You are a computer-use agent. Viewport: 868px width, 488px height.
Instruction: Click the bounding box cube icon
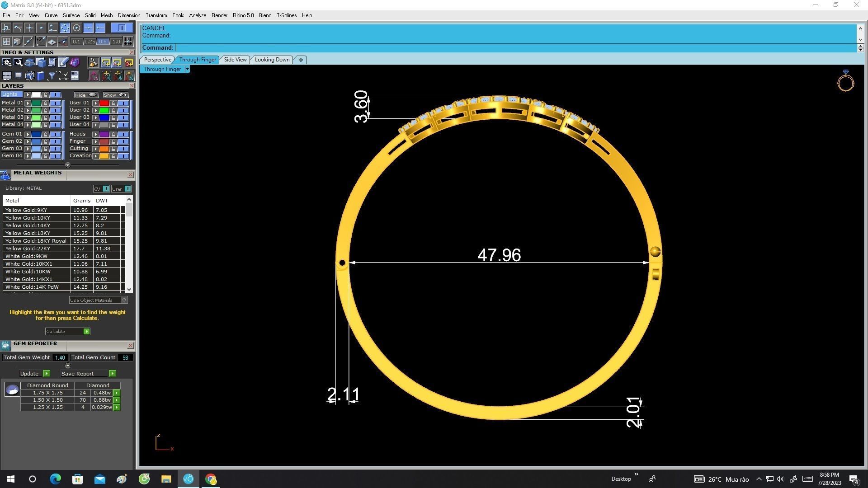pyautogui.click(x=29, y=76)
